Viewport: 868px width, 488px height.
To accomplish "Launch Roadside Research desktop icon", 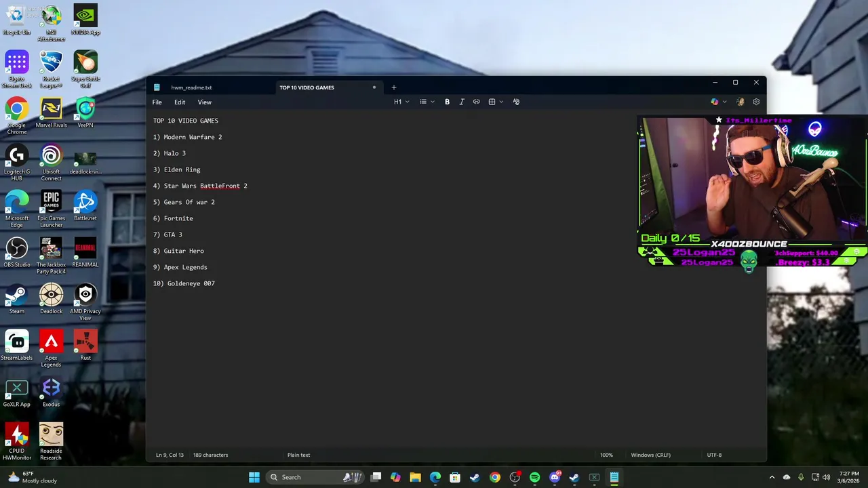I will [x=51, y=442].
